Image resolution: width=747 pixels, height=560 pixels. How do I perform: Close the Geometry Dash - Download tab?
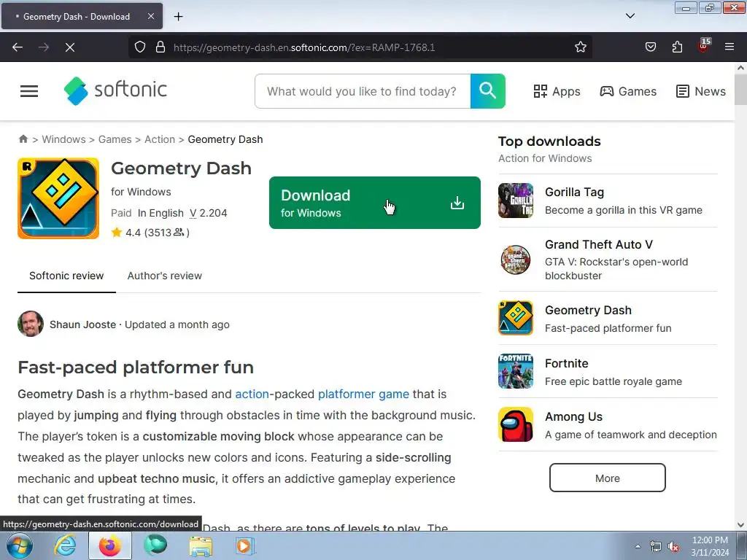pyautogui.click(x=150, y=16)
